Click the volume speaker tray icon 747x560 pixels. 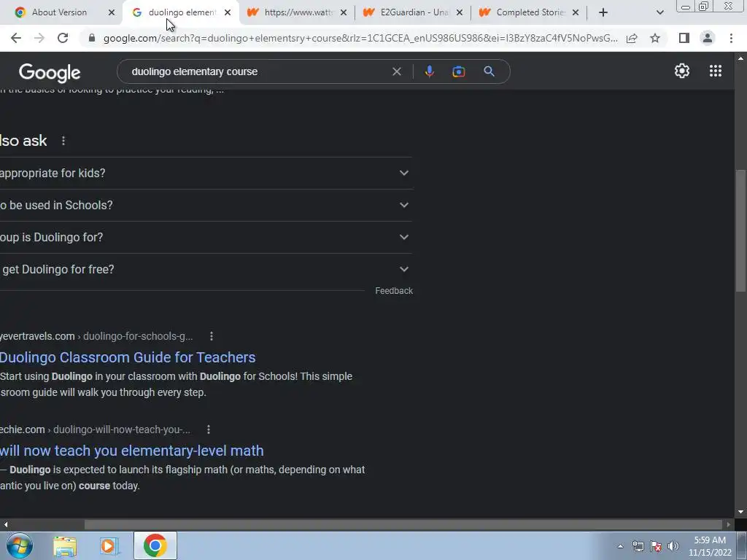[673, 546]
